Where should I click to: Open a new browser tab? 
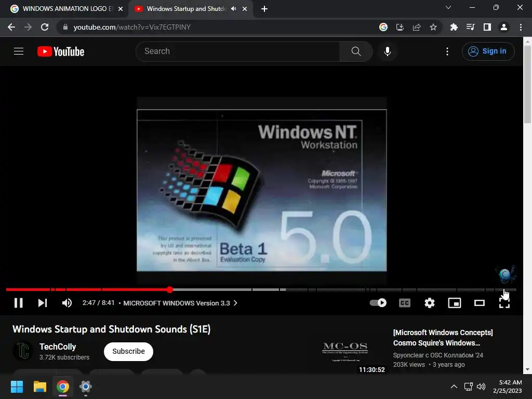[x=264, y=9]
